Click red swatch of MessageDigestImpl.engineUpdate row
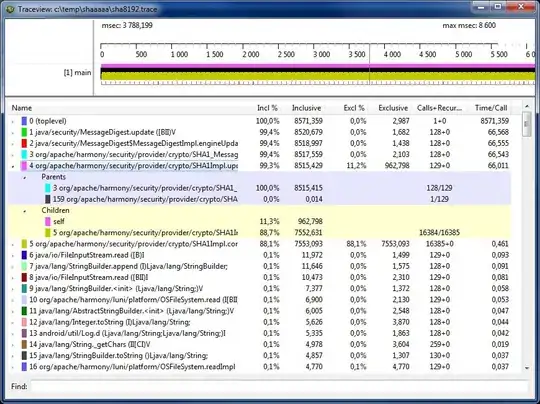540x404 pixels. (24, 143)
